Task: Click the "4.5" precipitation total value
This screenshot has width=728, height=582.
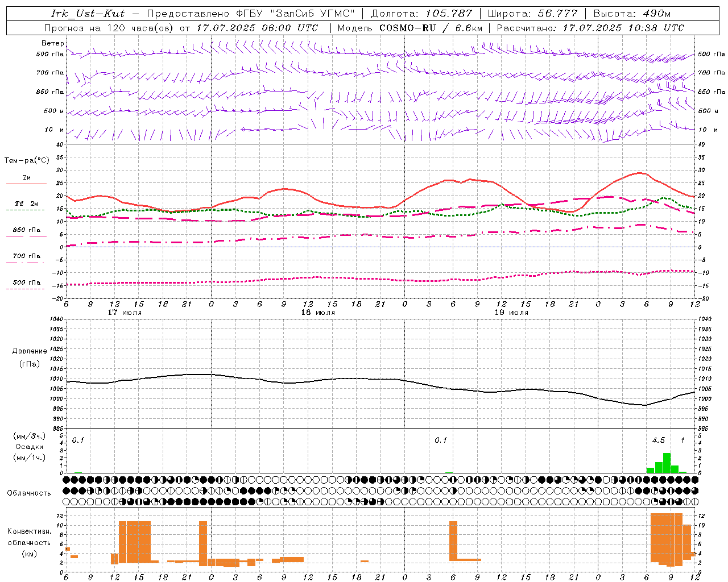Action: [658, 440]
